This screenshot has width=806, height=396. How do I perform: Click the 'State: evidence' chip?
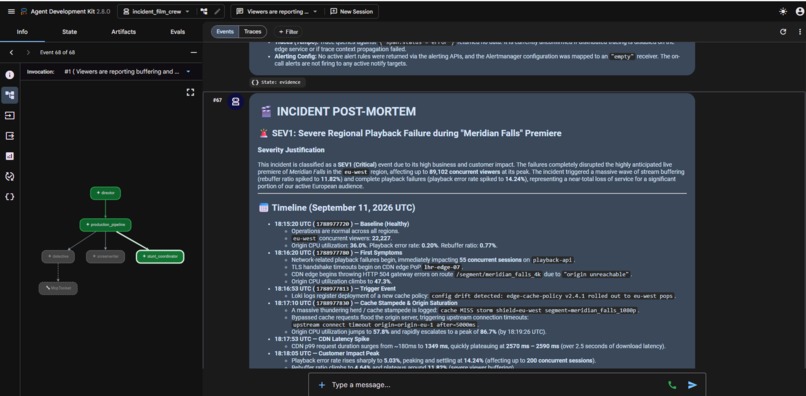[278, 82]
